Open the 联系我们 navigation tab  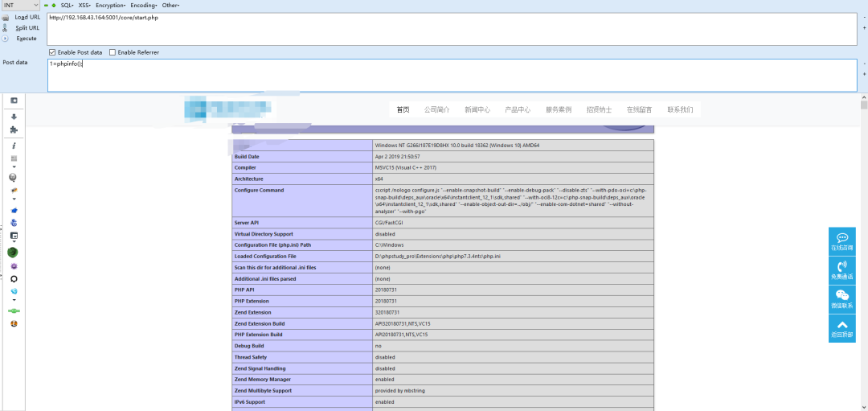click(680, 109)
